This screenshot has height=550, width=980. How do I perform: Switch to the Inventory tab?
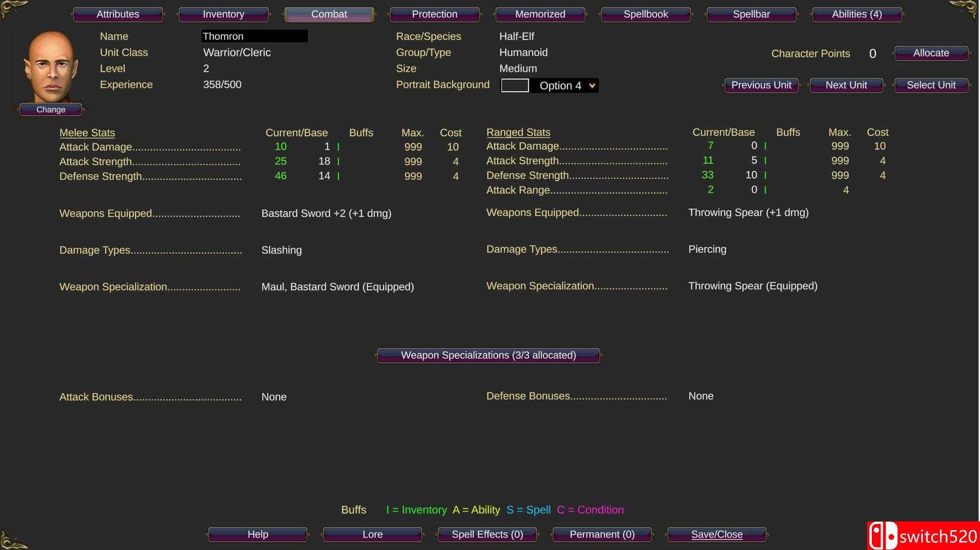point(223,14)
